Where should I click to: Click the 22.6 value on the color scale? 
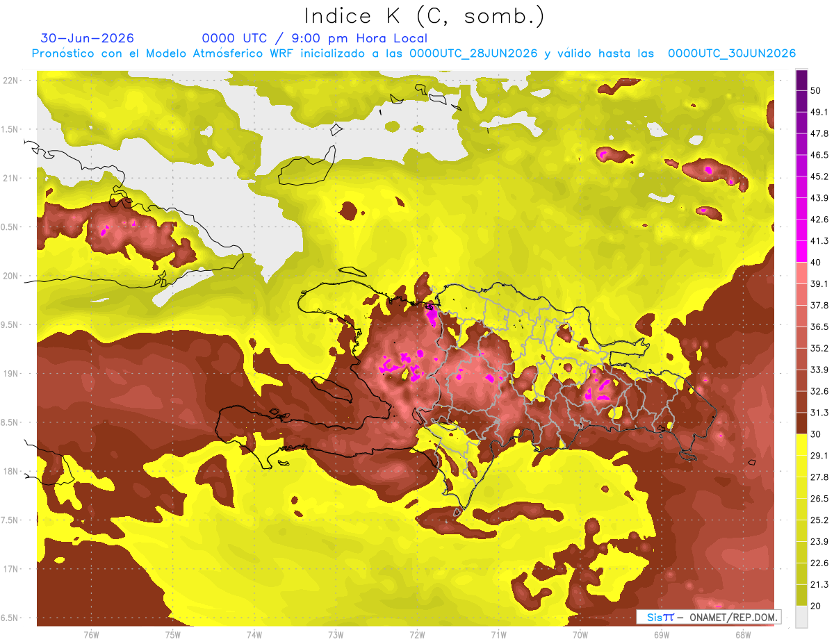[x=819, y=563]
